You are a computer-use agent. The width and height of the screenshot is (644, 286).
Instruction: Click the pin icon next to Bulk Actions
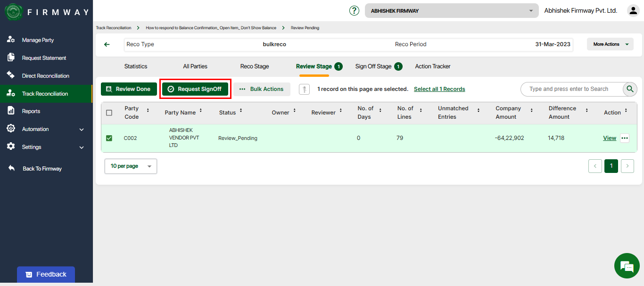click(x=304, y=89)
